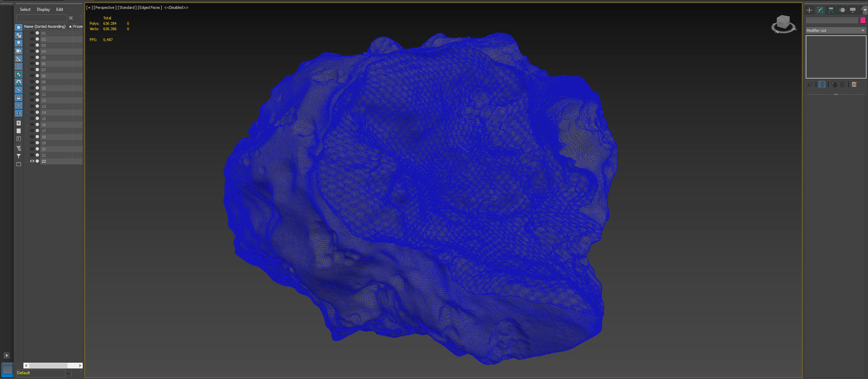Hide object 22 with its eye icon

pos(32,161)
